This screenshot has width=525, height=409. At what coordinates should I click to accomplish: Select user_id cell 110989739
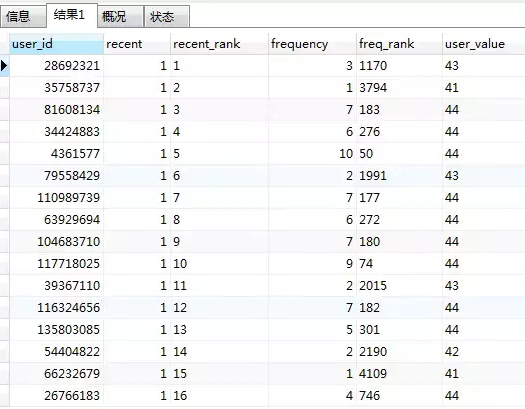[56, 198]
